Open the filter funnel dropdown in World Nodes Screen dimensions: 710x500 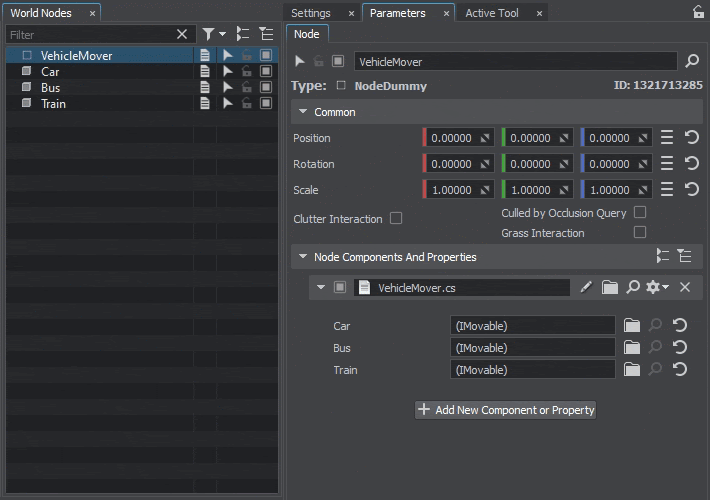tap(213, 34)
